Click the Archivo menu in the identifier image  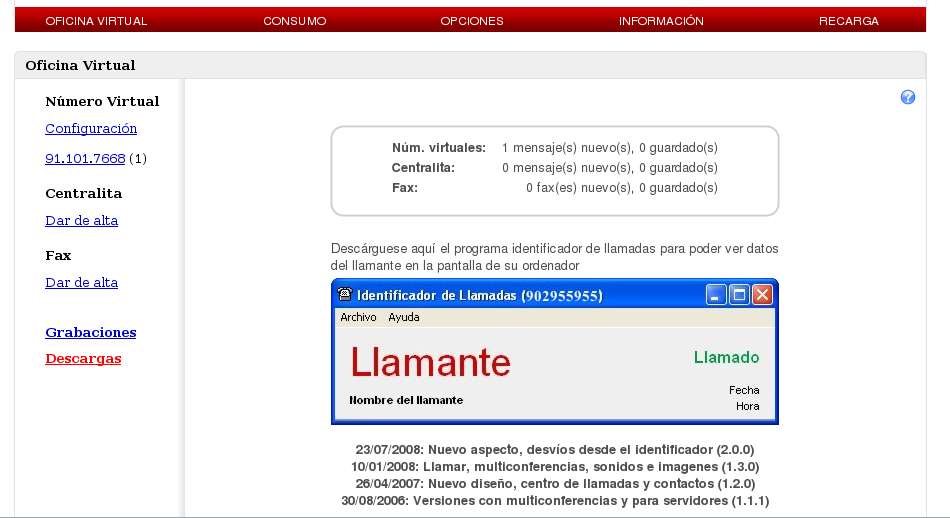358,318
